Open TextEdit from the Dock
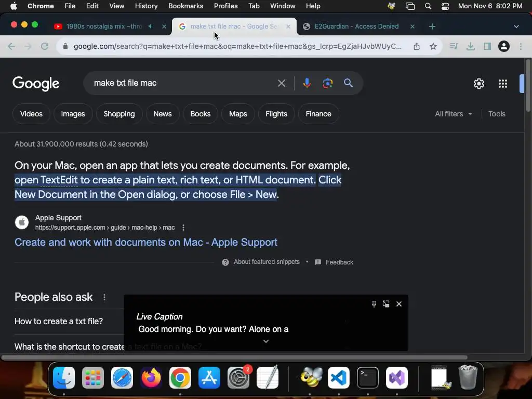The image size is (532, 399). 268,378
